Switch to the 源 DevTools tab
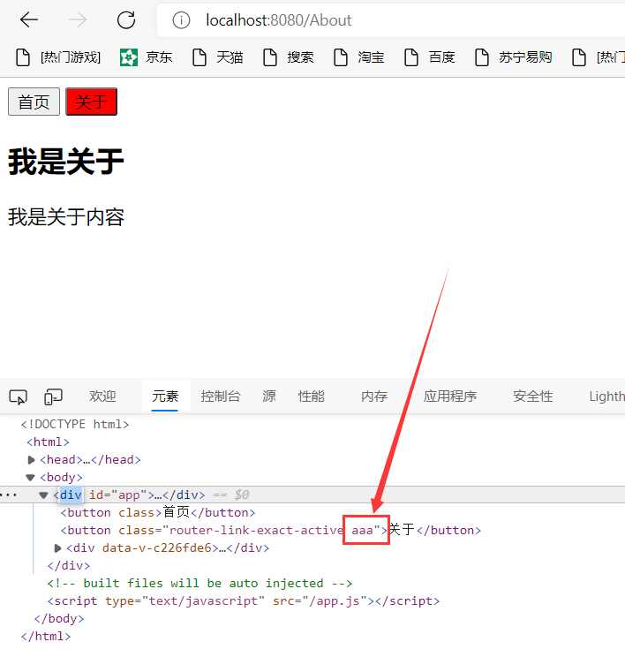625x672 pixels. click(x=269, y=396)
